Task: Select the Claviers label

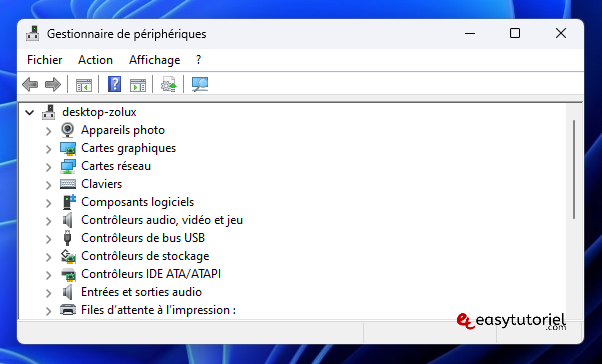Action: [101, 184]
